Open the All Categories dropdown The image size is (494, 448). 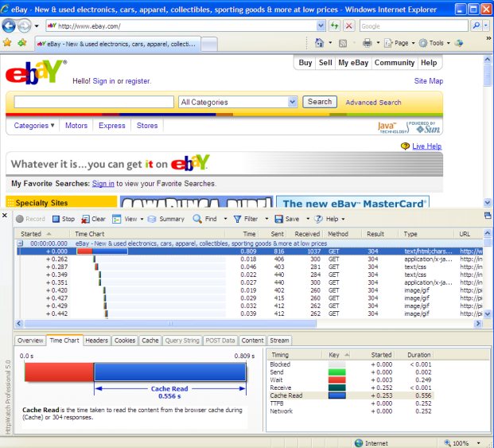pos(238,102)
